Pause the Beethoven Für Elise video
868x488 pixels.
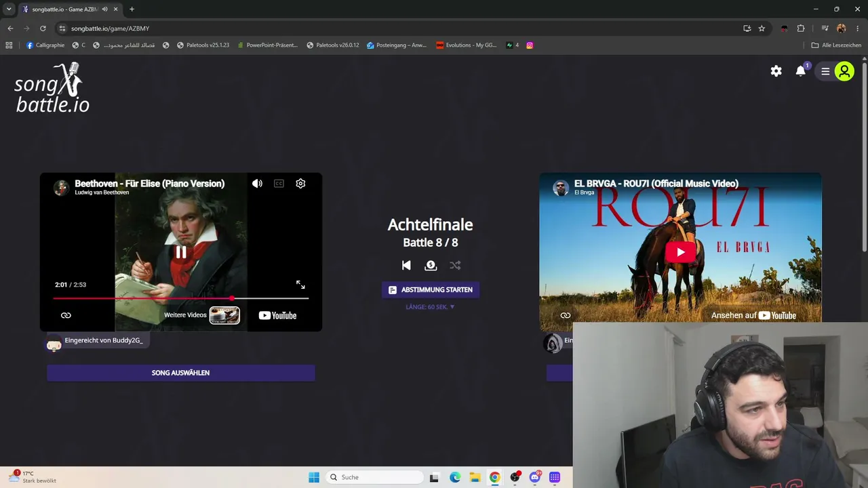point(181,253)
